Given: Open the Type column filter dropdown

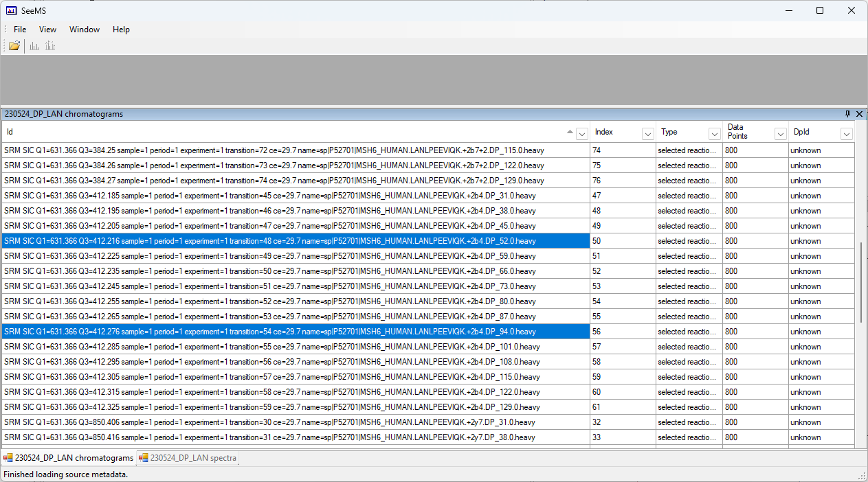Looking at the screenshot, I should 714,134.
